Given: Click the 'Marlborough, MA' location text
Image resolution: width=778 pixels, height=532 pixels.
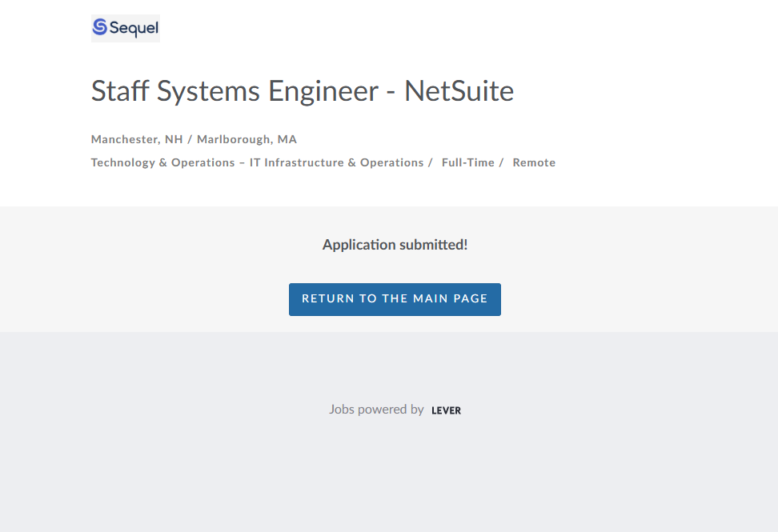Looking at the screenshot, I should pyautogui.click(x=247, y=139).
